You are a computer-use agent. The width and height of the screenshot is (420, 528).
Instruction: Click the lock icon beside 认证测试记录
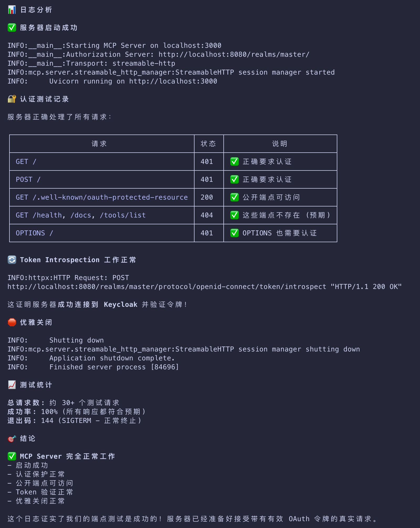pos(12,99)
